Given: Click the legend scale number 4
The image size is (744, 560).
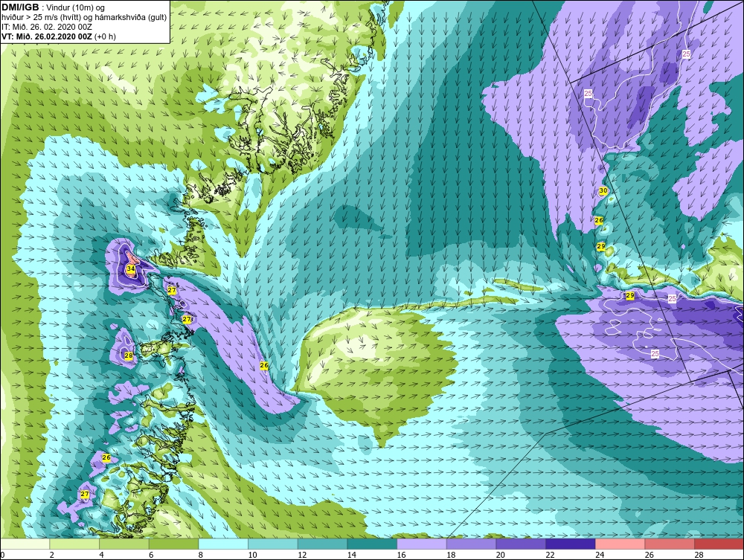Looking at the screenshot, I should 101,555.
